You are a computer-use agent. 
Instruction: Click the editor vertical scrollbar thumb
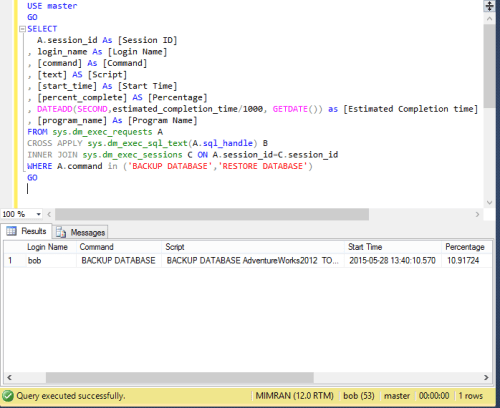[x=489, y=66]
